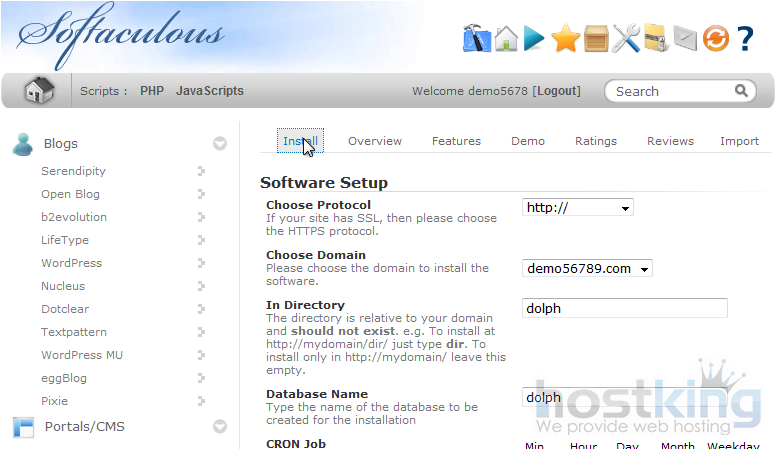The height and width of the screenshot is (450, 776).
Task: Collapse the Blogs category
Action: (220, 144)
